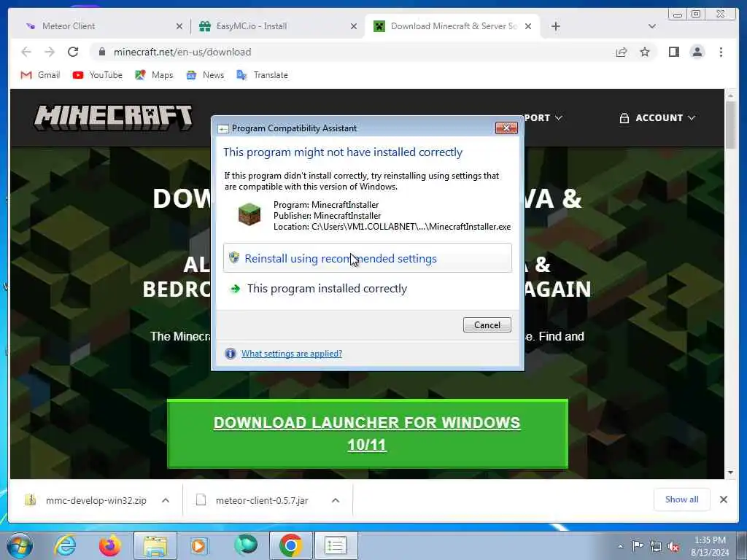747x560 pixels.
Task: Click the Minecraft logo
Action: (113, 117)
